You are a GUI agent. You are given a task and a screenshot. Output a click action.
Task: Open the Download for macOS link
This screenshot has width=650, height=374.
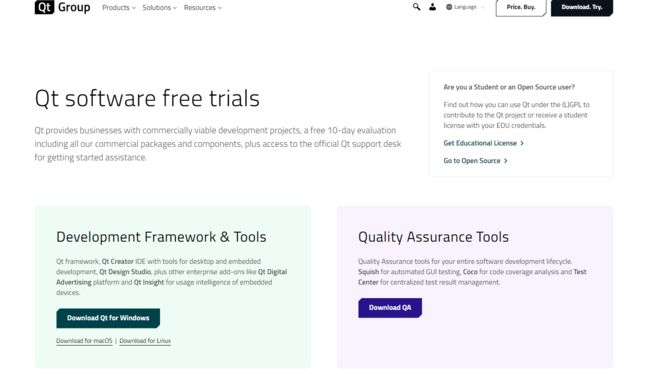(x=84, y=341)
